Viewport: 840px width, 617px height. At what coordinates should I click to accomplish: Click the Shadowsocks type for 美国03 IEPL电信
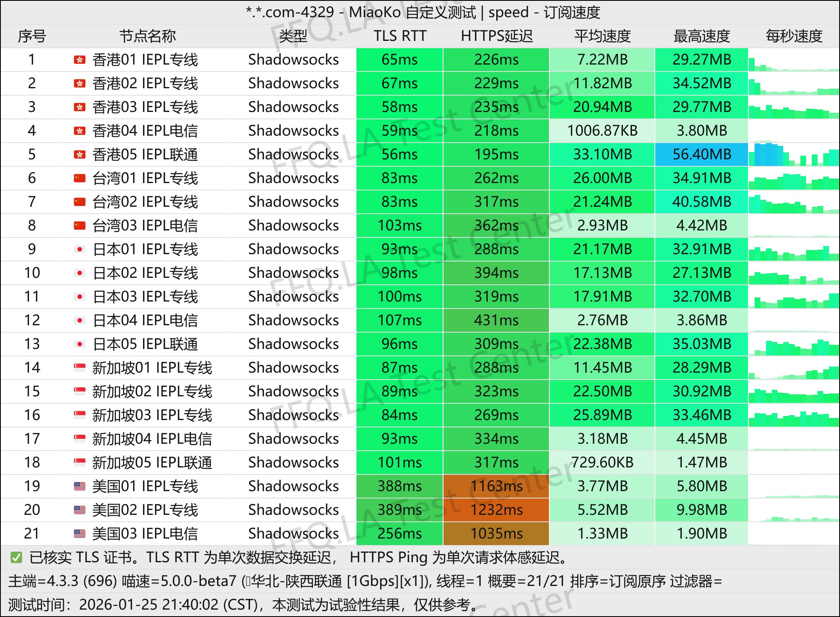[x=293, y=534]
